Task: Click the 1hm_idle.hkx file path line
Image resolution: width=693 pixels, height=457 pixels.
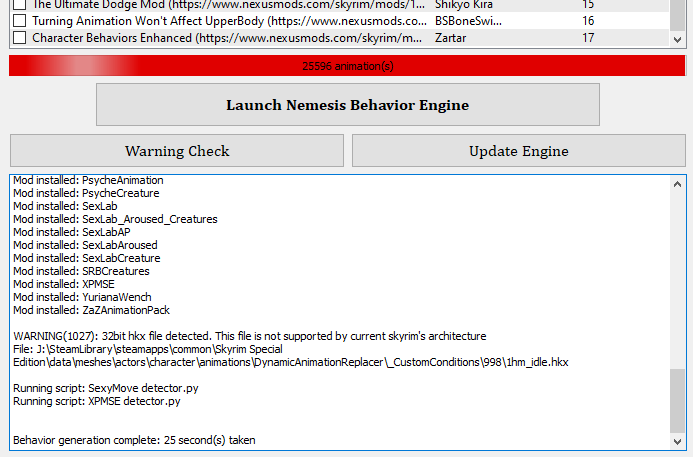Action: point(291,362)
